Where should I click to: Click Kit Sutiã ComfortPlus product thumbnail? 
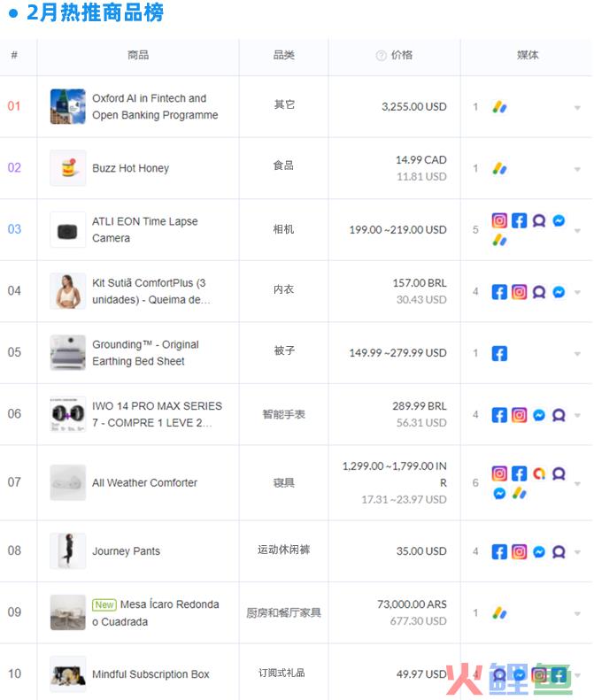68,291
